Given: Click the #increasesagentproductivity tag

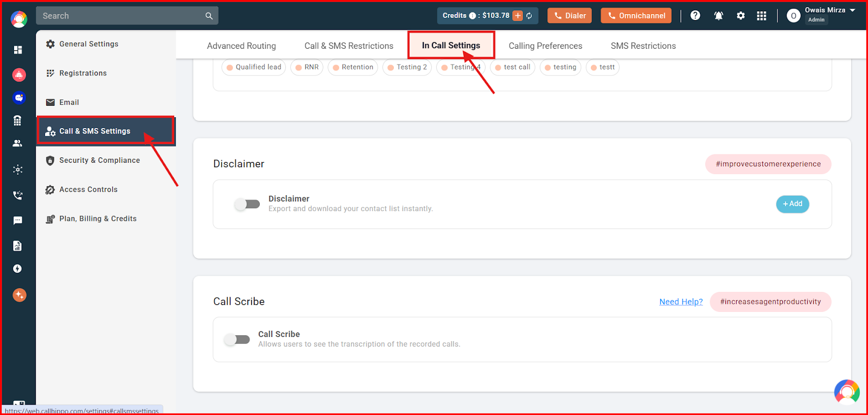Looking at the screenshot, I should (770, 302).
